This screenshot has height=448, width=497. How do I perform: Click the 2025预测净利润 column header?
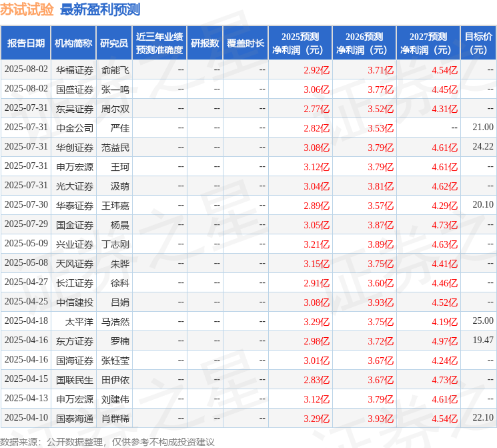(300, 43)
